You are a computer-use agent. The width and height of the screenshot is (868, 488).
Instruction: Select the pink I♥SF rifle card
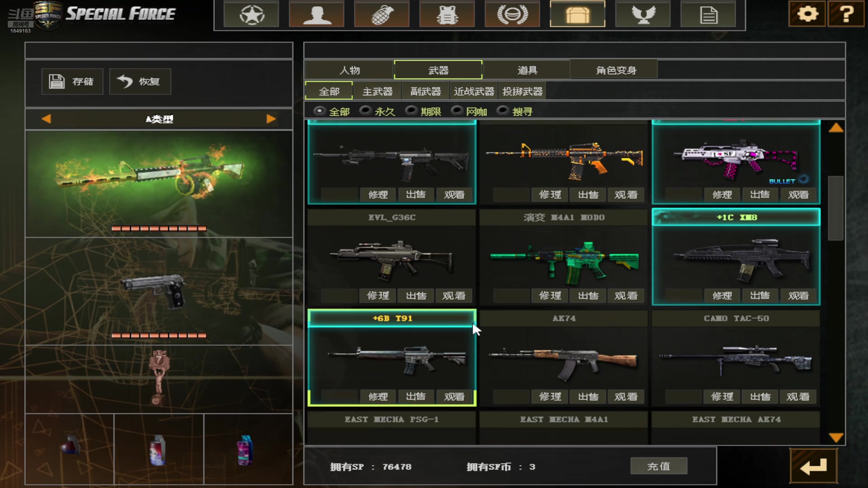click(736, 162)
